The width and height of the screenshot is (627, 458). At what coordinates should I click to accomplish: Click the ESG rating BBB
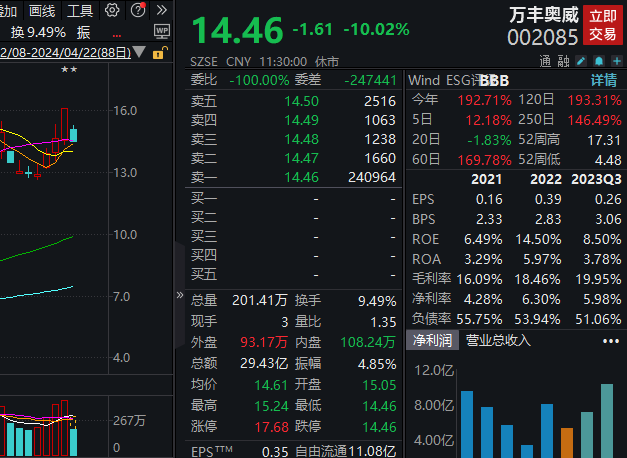(x=494, y=81)
